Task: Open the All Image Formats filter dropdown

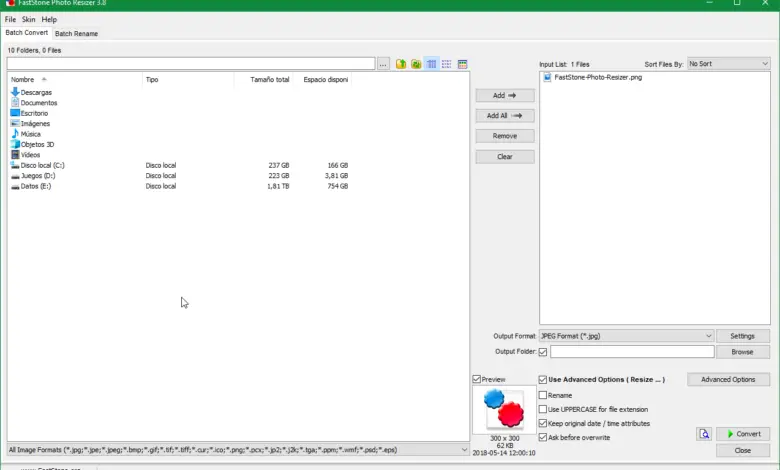Action: 238,450
